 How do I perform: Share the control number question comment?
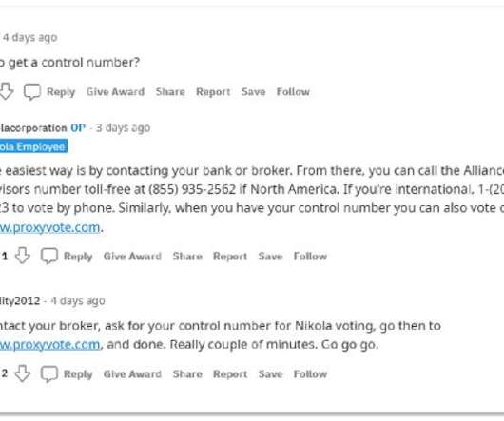click(x=170, y=92)
